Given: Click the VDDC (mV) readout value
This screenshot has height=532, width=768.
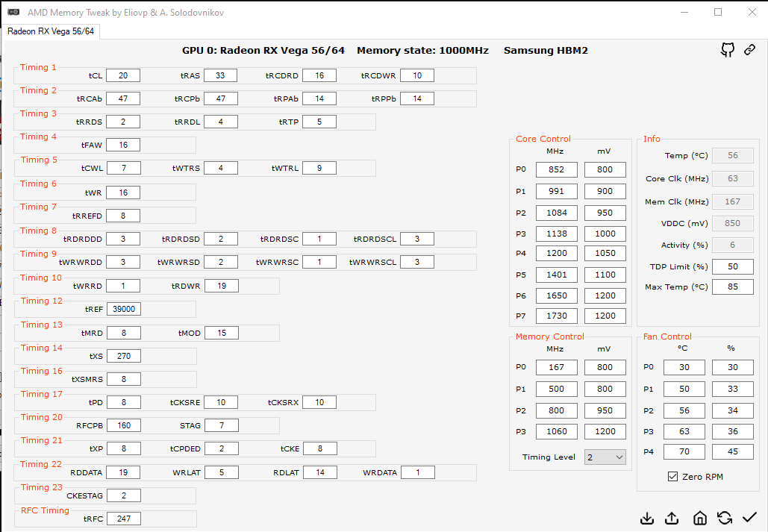Looking at the screenshot, I should click(x=733, y=223).
